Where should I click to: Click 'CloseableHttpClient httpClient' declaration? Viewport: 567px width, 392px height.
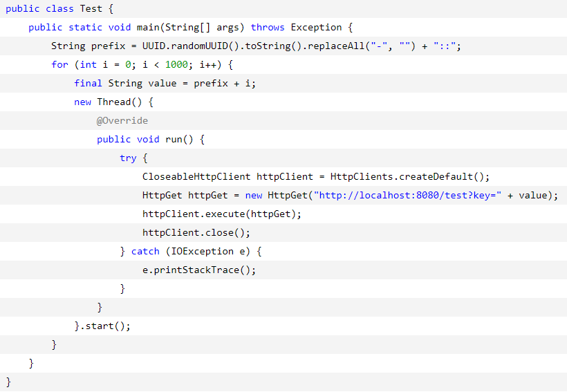227,177
